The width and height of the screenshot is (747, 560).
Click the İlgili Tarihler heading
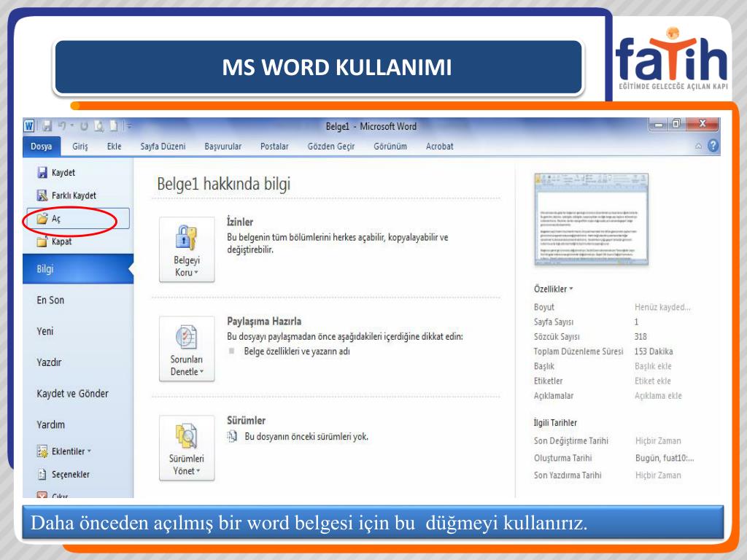click(x=555, y=423)
